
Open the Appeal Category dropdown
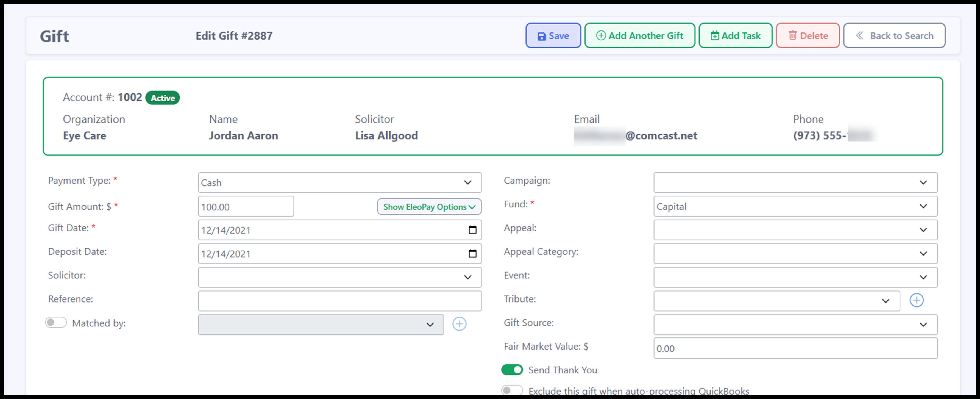tap(795, 254)
